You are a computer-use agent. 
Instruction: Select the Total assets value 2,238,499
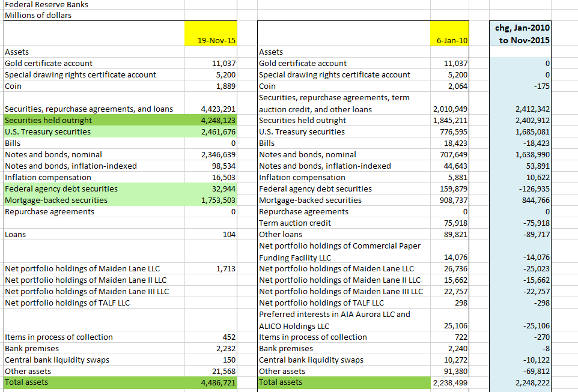[x=449, y=382]
